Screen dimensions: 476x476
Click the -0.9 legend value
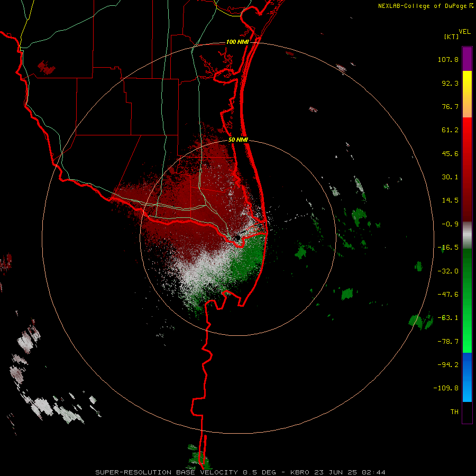(x=450, y=224)
